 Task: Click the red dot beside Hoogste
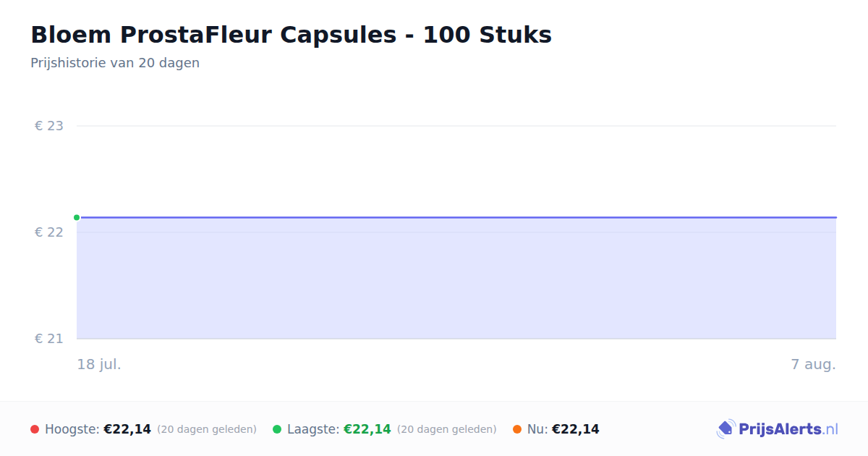click(x=35, y=429)
